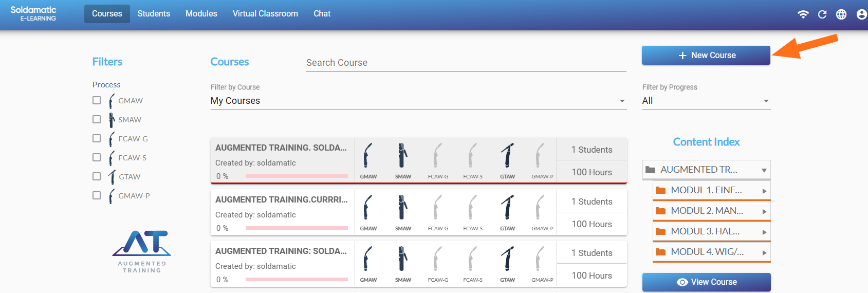This screenshot has height=293, width=868.
Task: Click SMAW electrode icon in first course
Action: click(403, 155)
